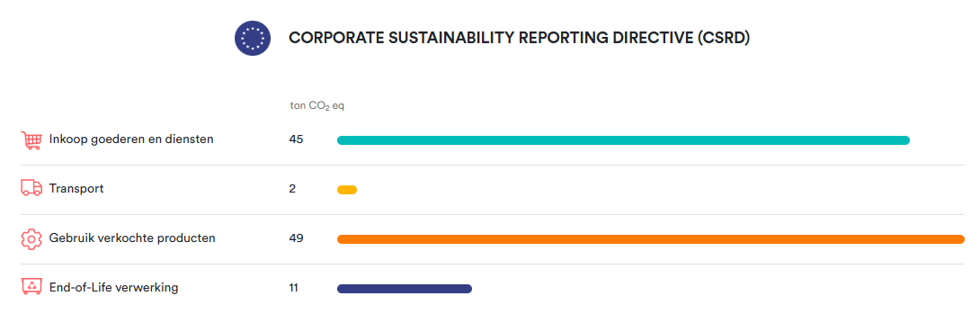This screenshot has height=332, width=980.
Task: Click the short yellow Transport bar
Action: (x=347, y=190)
